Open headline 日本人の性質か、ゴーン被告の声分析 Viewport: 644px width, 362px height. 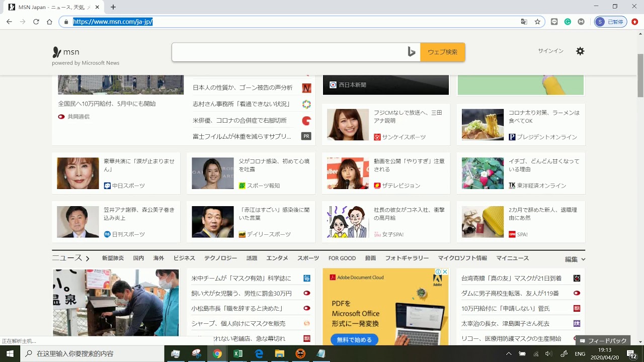click(243, 87)
